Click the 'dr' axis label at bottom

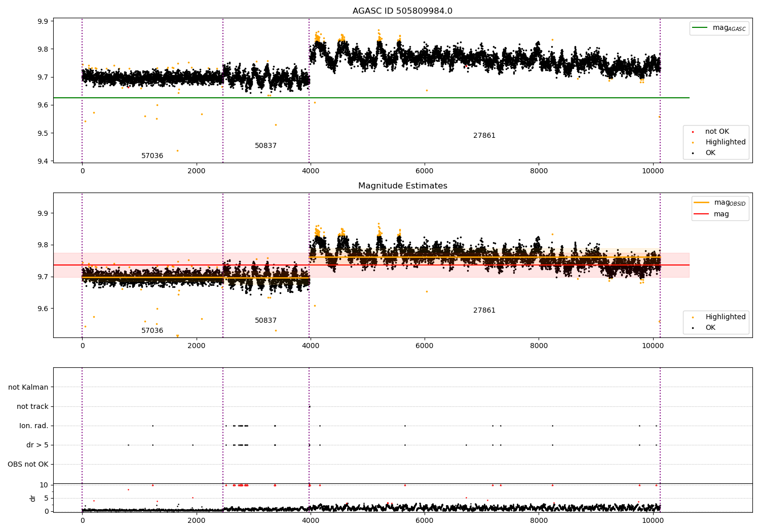click(x=33, y=498)
